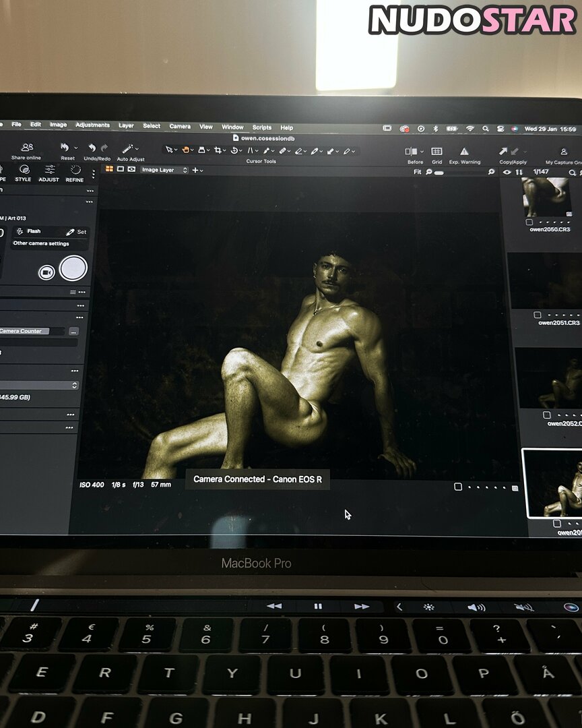
Task: Switch to the STYLE tool tab
Action: tap(23, 173)
